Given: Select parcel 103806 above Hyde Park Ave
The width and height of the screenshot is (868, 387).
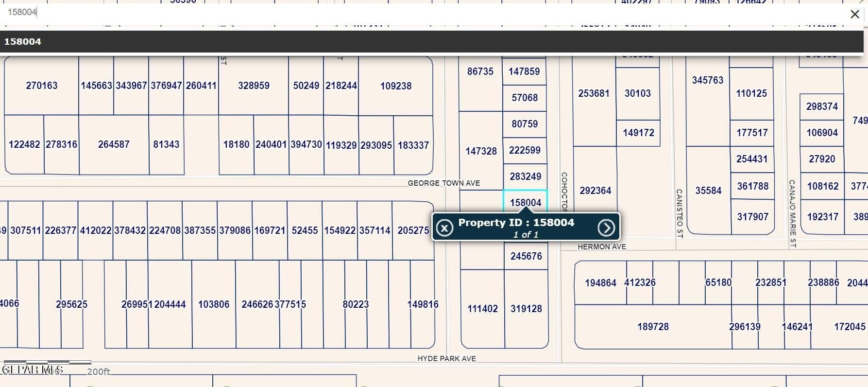Looking at the screenshot, I should pos(213,304).
